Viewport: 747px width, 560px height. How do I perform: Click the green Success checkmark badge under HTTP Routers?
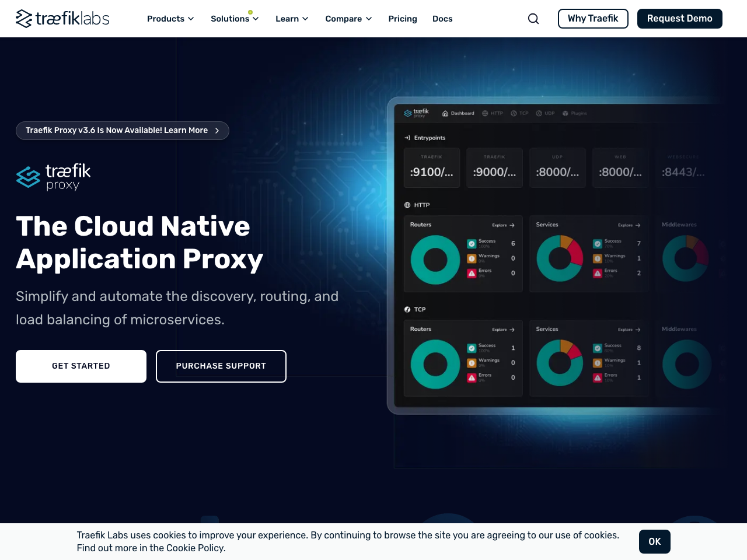[x=471, y=243]
